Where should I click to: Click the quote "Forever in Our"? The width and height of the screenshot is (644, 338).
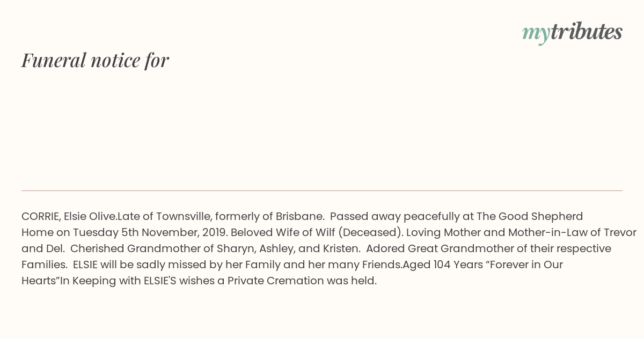522,265
